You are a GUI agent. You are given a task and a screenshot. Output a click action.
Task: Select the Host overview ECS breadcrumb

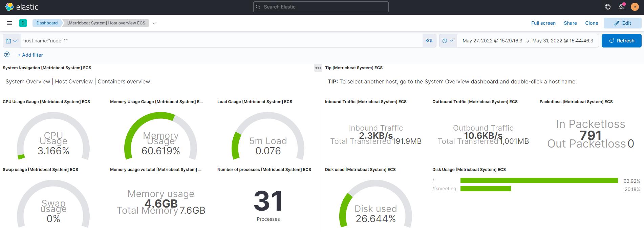[x=106, y=23]
